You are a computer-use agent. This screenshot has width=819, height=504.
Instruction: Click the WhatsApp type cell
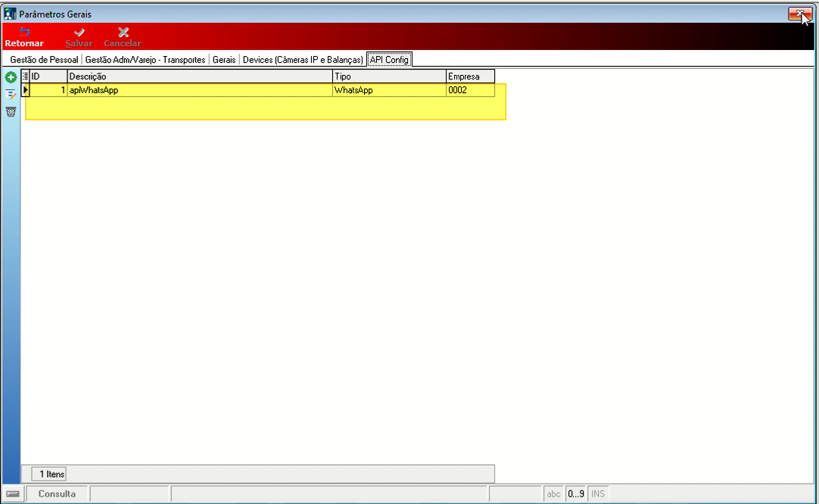390,90
